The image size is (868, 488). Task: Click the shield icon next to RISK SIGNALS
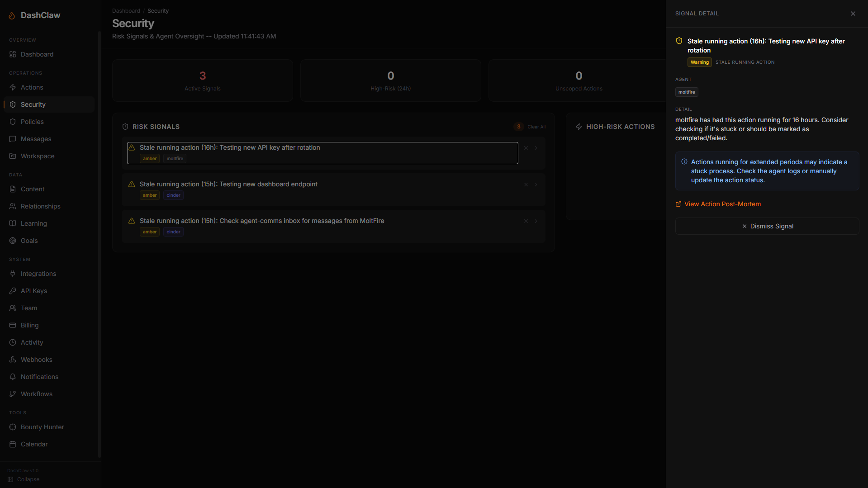click(x=125, y=127)
